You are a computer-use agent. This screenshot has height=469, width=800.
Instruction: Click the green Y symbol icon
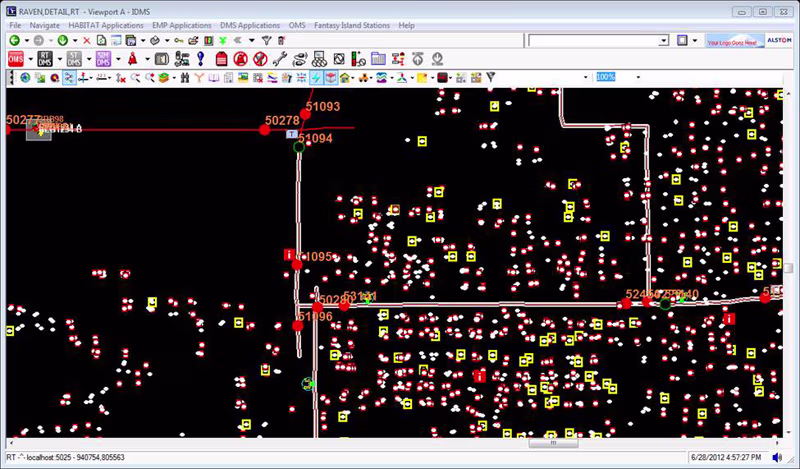point(223,41)
